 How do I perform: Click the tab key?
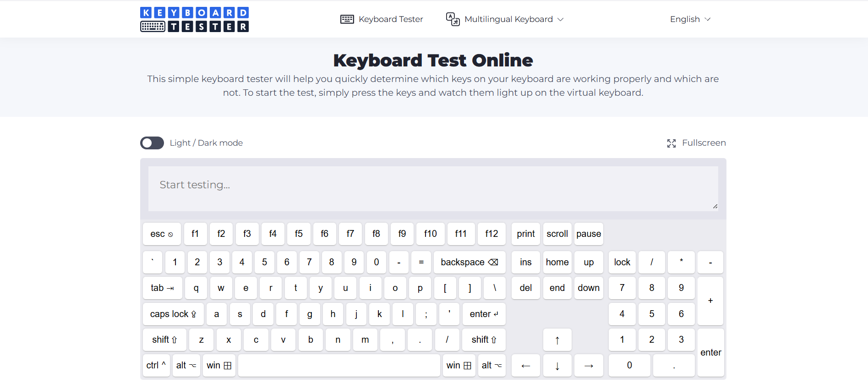[163, 288]
